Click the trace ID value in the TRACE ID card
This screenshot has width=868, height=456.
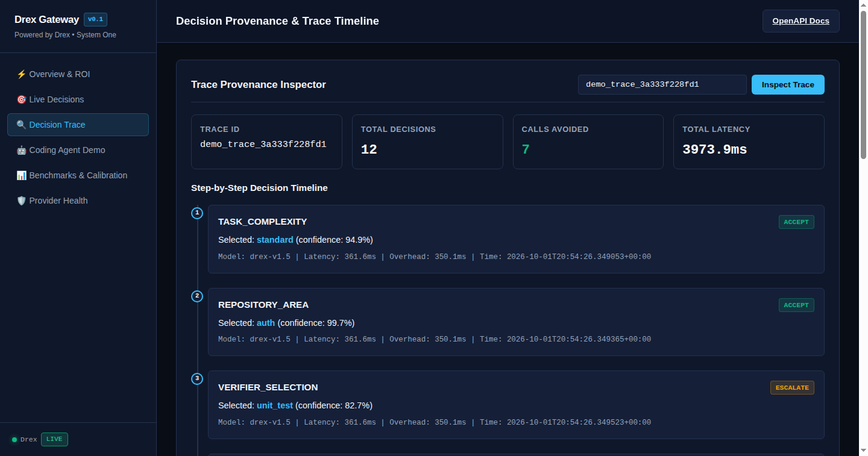coord(263,145)
